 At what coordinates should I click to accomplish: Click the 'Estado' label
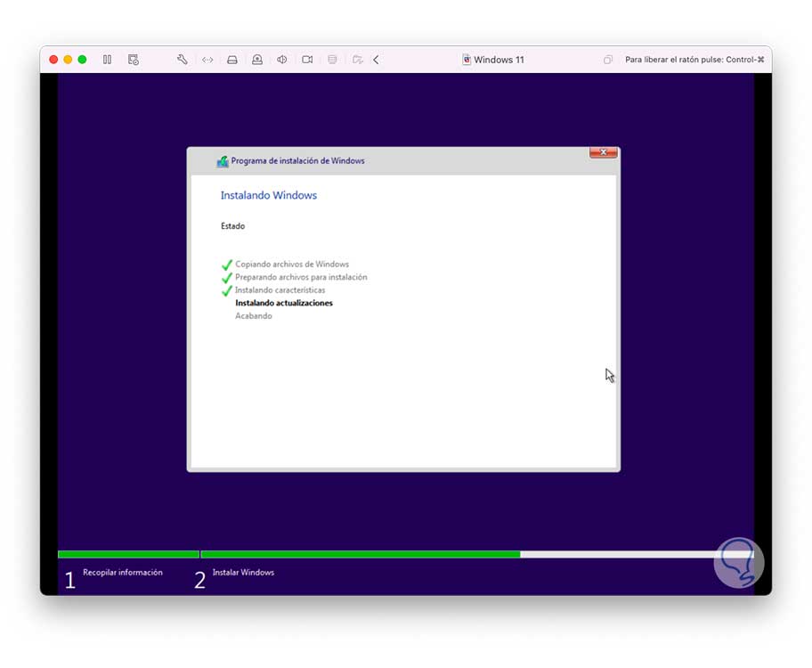(x=232, y=226)
